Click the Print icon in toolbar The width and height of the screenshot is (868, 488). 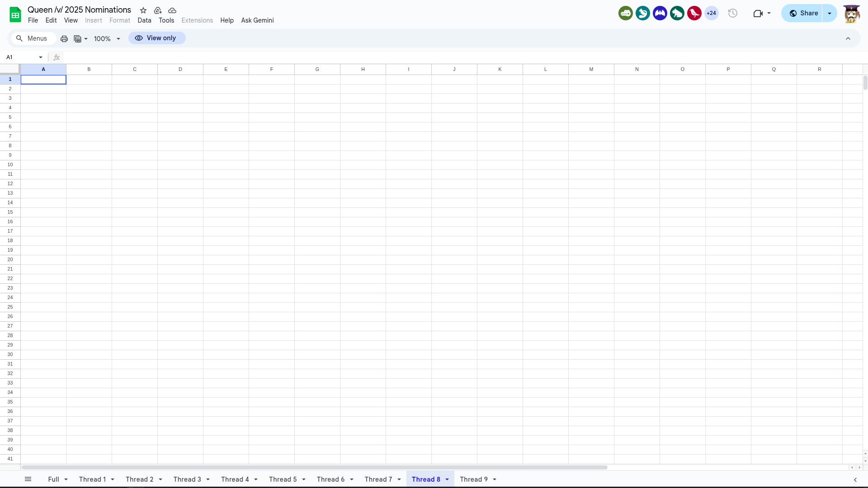(64, 39)
